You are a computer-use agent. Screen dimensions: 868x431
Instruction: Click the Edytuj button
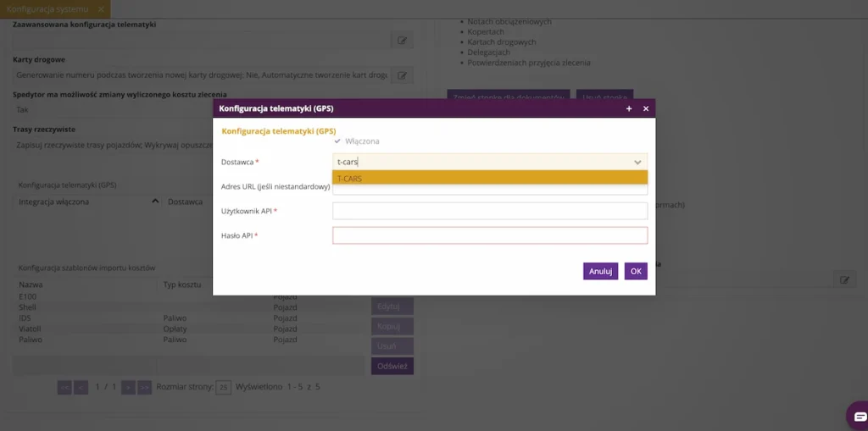392,306
